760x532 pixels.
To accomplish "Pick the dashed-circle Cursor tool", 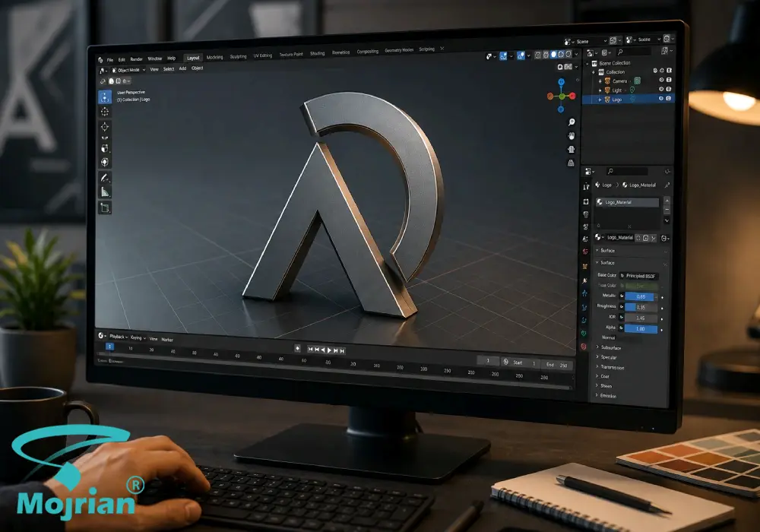I will 105,112.
